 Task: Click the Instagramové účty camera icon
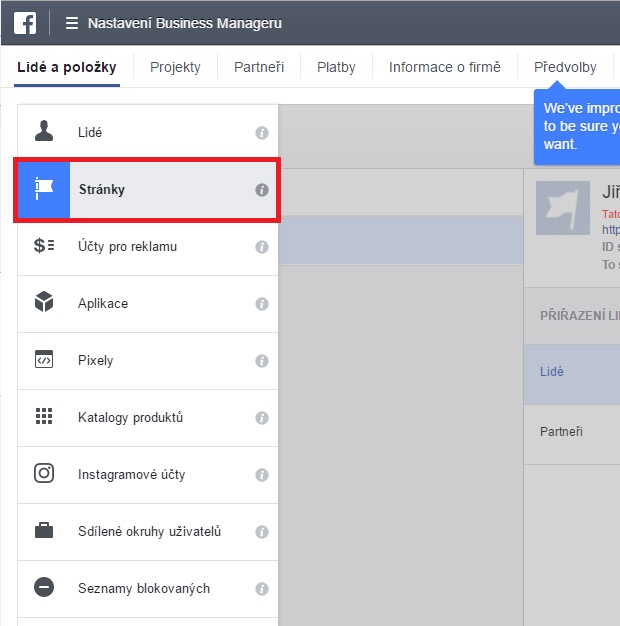point(44,473)
